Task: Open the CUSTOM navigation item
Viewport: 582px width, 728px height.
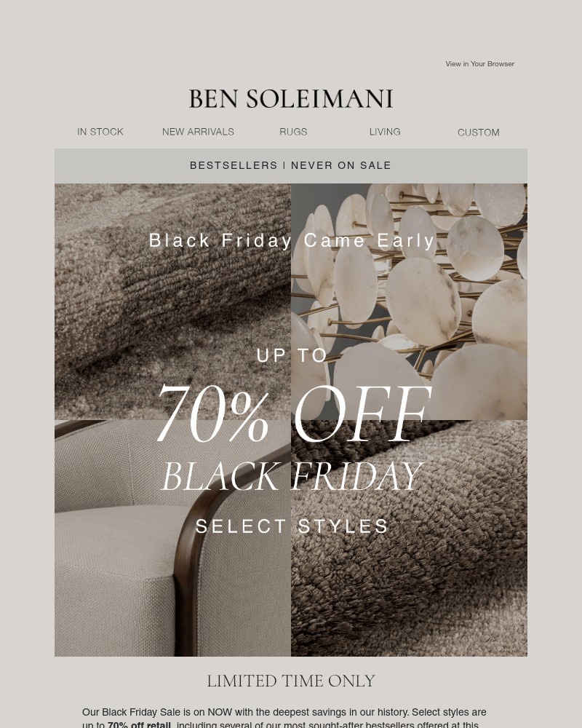Action: click(x=478, y=132)
